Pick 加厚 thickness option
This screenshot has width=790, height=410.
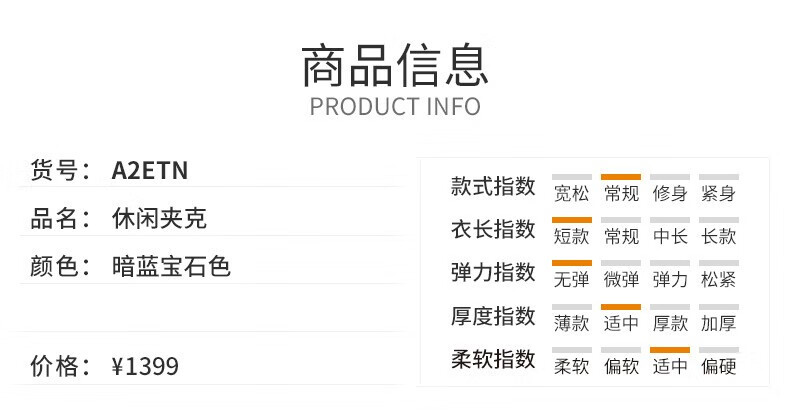(x=718, y=323)
